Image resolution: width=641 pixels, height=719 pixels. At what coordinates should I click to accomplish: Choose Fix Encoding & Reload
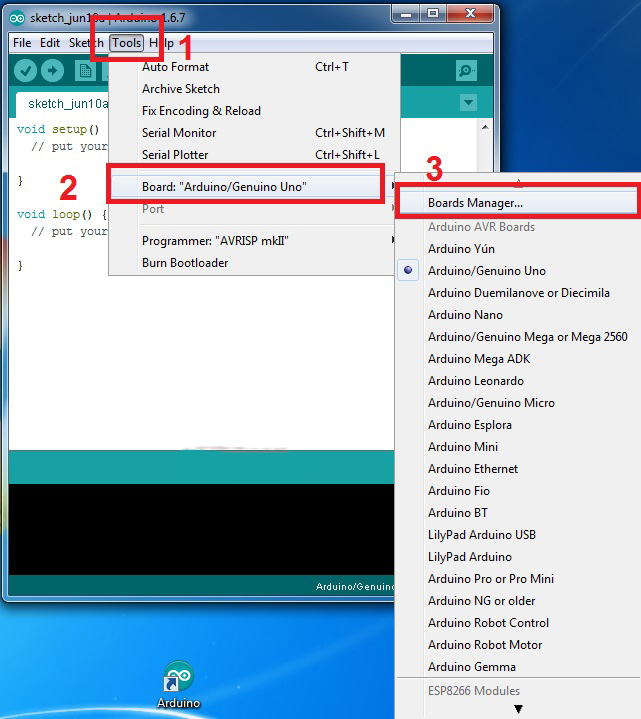tap(254, 111)
